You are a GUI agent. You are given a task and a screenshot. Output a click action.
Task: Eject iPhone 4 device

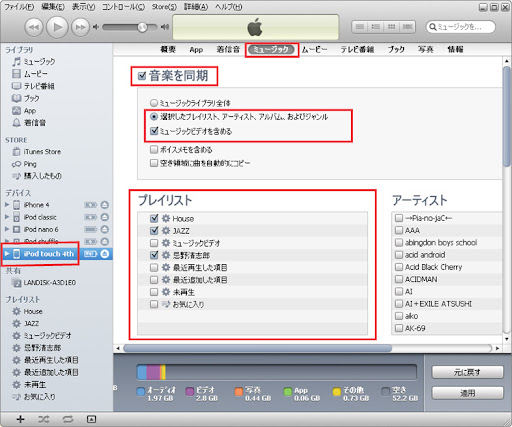(x=105, y=205)
